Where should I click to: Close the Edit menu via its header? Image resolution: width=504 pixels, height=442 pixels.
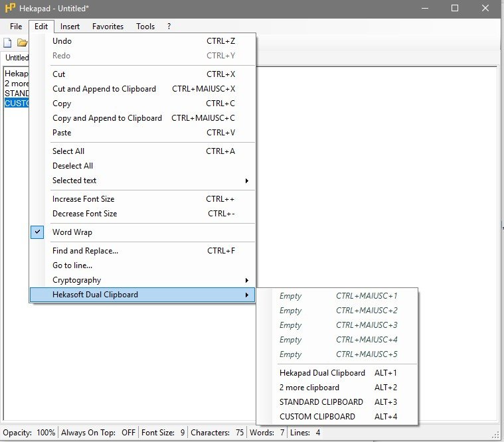point(41,27)
